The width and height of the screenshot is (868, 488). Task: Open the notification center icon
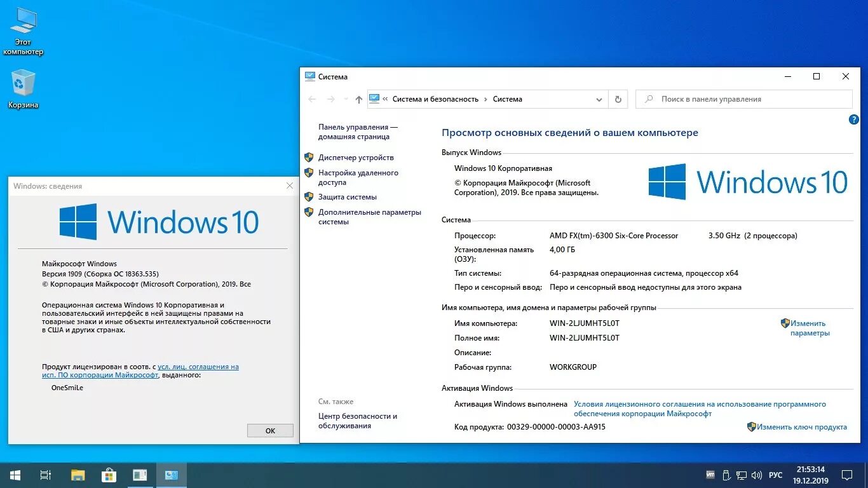point(847,475)
